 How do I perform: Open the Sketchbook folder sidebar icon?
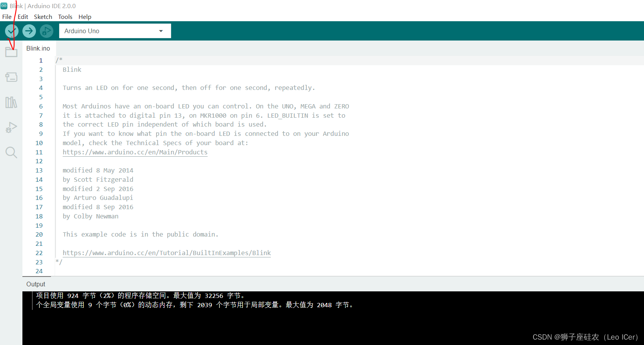click(x=11, y=52)
